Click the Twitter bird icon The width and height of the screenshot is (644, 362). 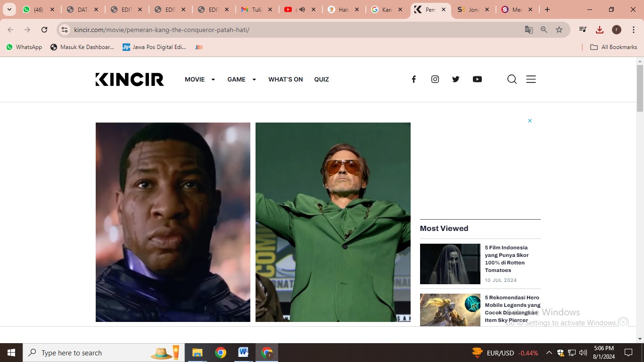[x=455, y=79]
